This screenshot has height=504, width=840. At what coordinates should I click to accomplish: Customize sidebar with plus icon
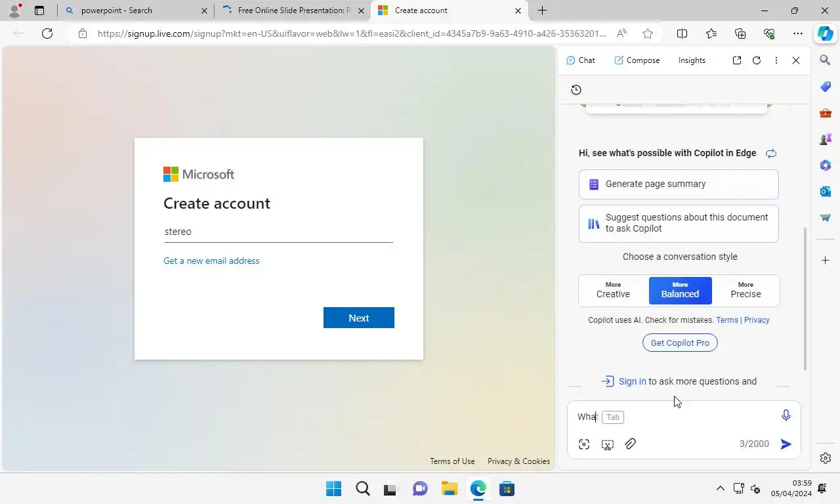826,261
